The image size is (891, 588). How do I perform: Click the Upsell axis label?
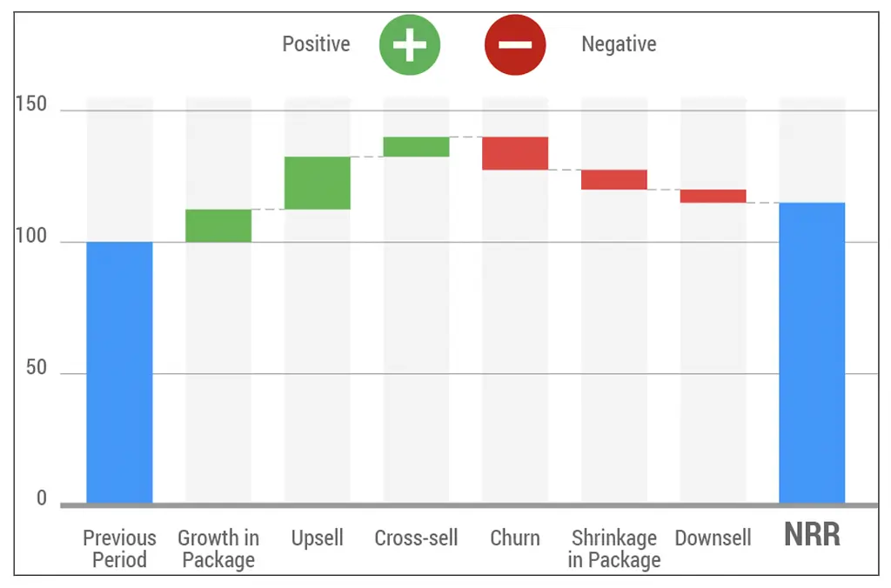click(318, 538)
